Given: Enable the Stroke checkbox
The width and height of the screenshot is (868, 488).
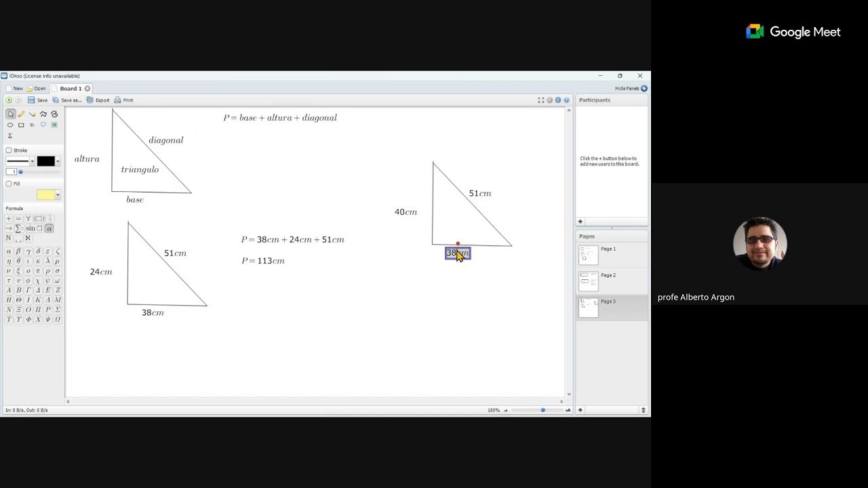Looking at the screenshot, I should tap(9, 150).
